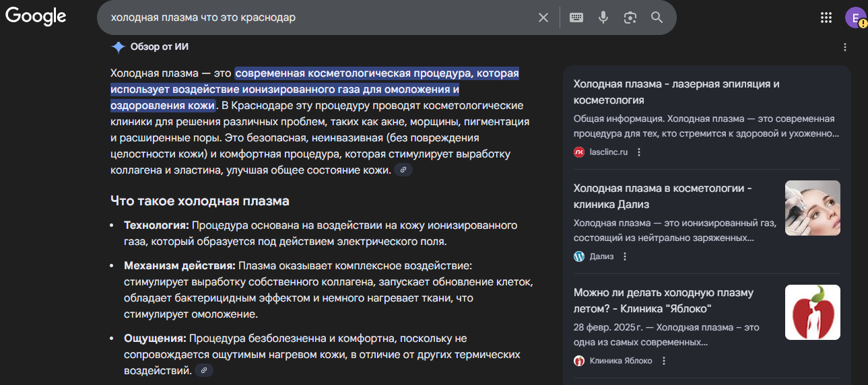Screen dimensions: 868x385
Task: Click the highlighted text 'современная косметологическая процедура, которая'
Action: click(x=377, y=73)
